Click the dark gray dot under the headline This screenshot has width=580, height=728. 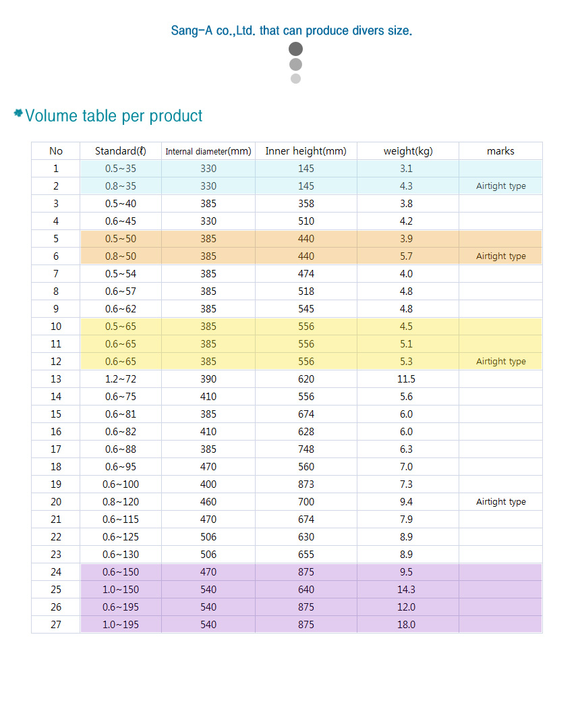(x=295, y=49)
